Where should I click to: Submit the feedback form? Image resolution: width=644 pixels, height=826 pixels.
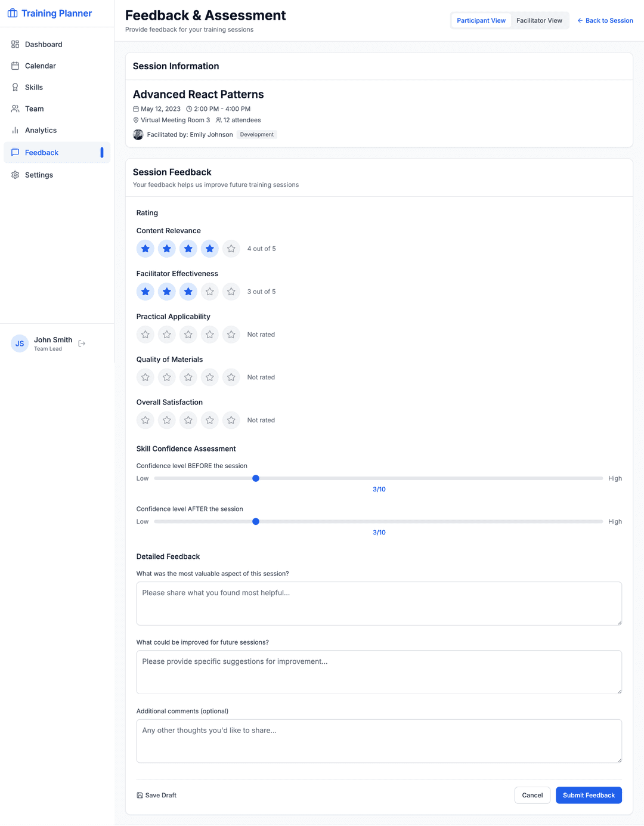tap(589, 795)
